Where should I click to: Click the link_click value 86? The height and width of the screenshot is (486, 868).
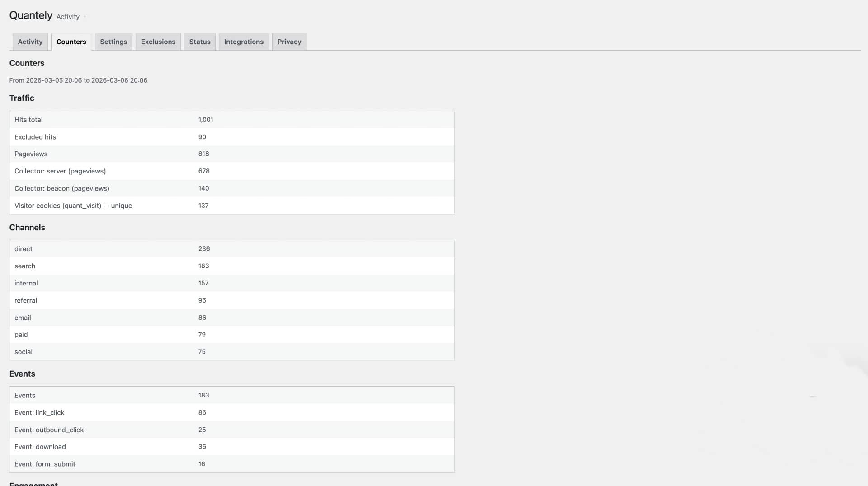point(202,412)
